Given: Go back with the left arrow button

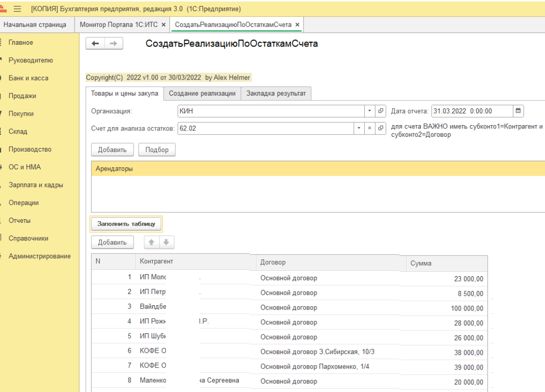Looking at the screenshot, I should click(x=95, y=43).
